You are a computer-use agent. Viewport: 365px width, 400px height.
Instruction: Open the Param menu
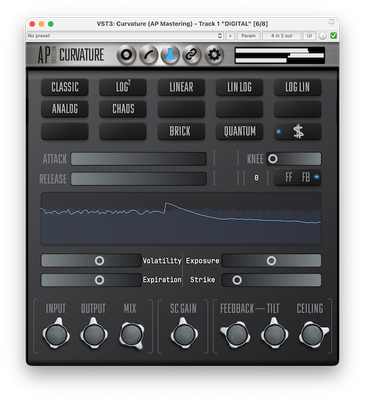pos(248,36)
